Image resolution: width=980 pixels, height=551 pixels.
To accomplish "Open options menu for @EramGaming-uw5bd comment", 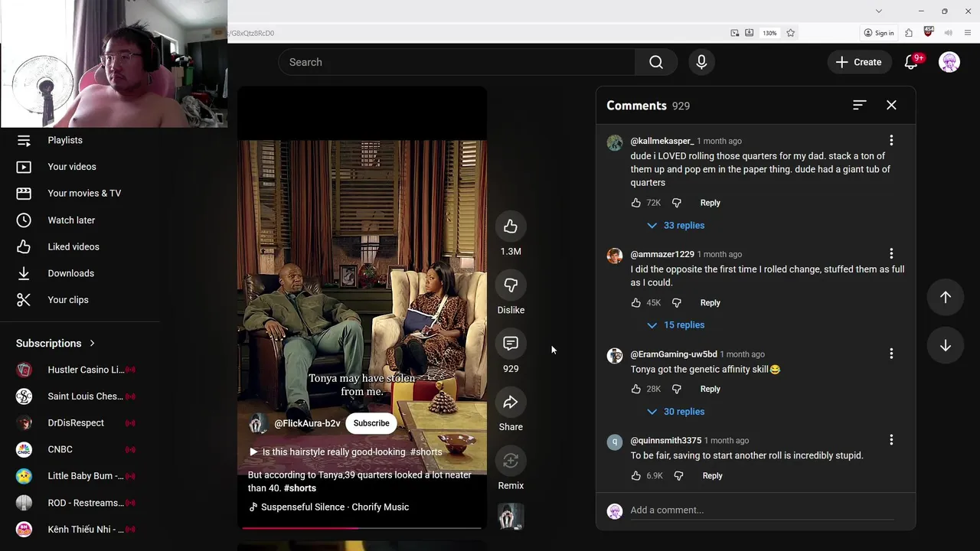I will [x=891, y=354].
